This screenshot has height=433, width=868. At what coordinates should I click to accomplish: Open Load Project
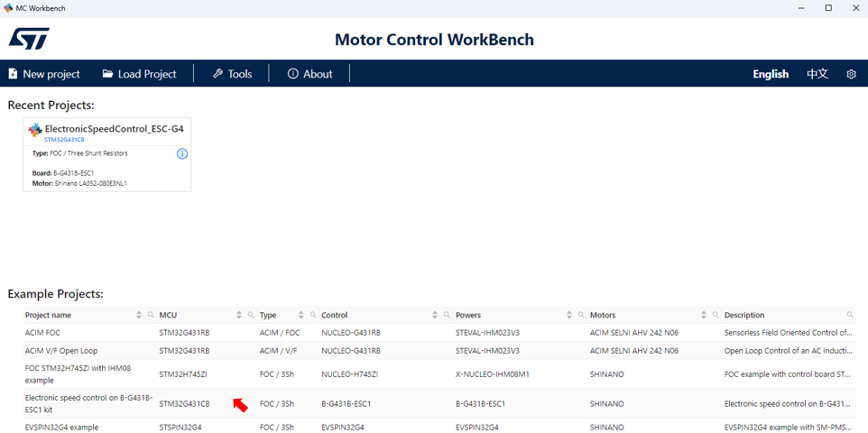click(140, 74)
